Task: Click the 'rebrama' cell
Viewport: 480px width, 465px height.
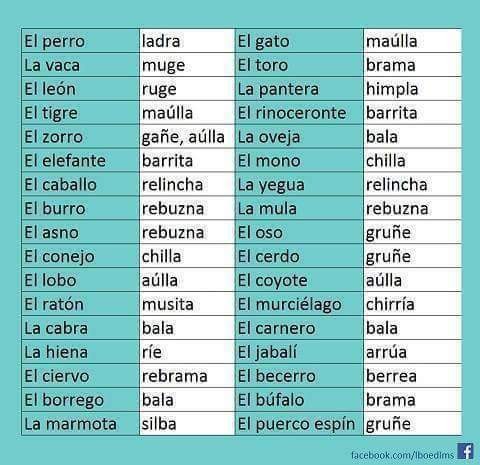Action: (x=187, y=376)
